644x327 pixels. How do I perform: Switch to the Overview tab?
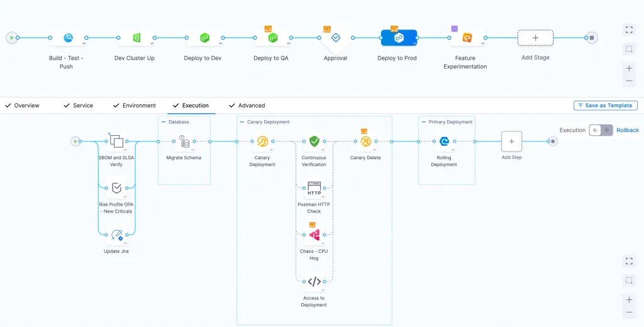tap(22, 106)
